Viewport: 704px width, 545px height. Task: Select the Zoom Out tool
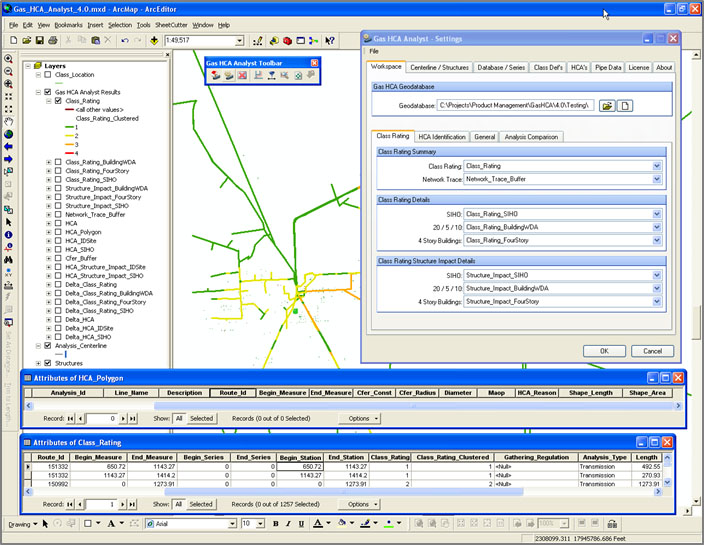[8, 71]
